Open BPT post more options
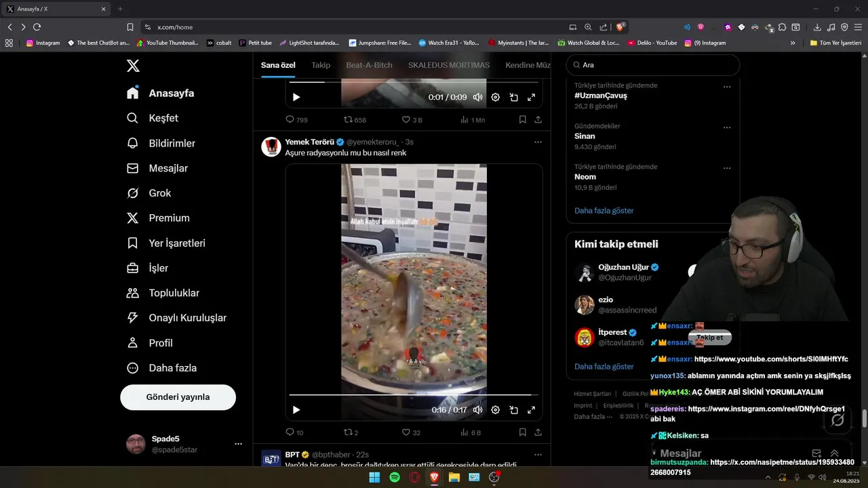Viewport: 868px width, 488px height. pyautogui.click(x=538, y=455)
